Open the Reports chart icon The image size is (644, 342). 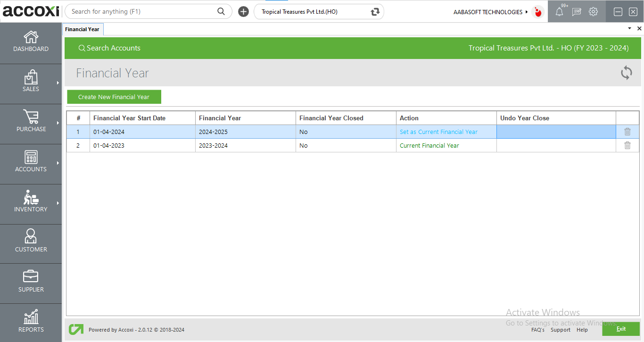tap(31, 317)
